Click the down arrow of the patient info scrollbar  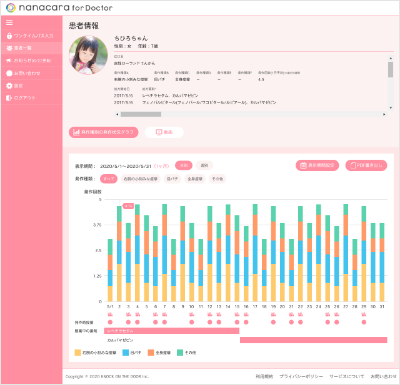click(390, 107)
